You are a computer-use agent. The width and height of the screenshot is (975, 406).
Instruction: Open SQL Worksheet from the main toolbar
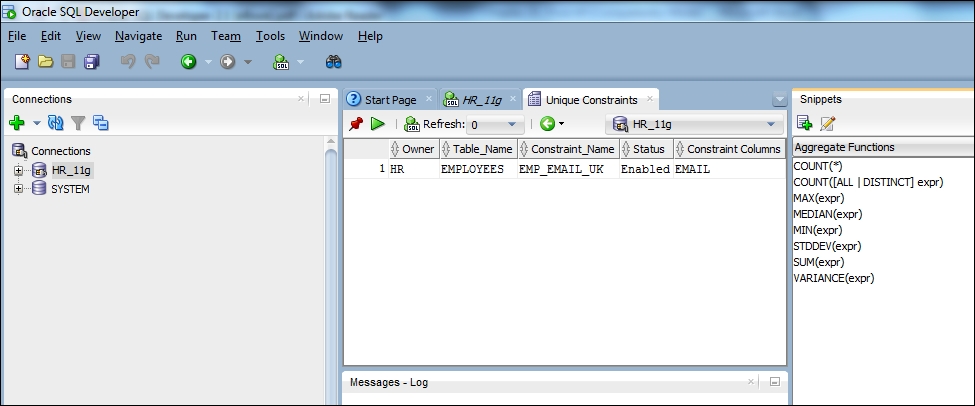(x=281, y=62)
